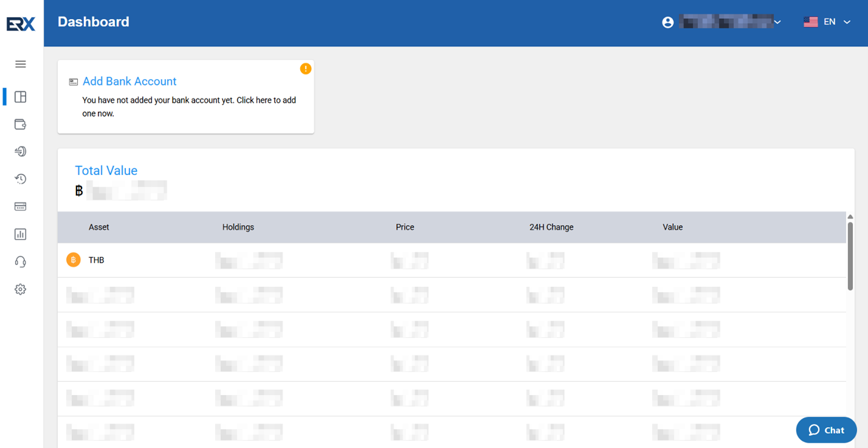Click the Asset column header
The width and height of the screenshot is (868, 448).
pos(99,227)
